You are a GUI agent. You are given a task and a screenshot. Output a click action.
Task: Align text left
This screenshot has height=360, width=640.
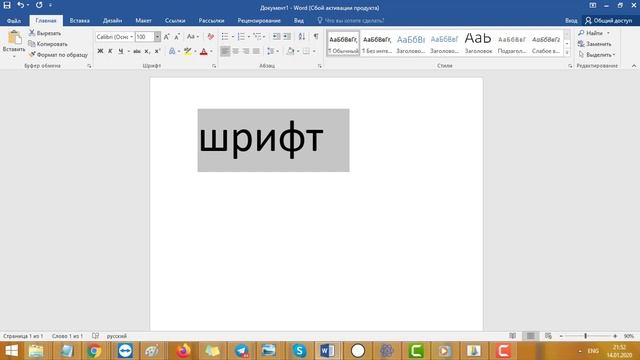click(x=225, y=51)
